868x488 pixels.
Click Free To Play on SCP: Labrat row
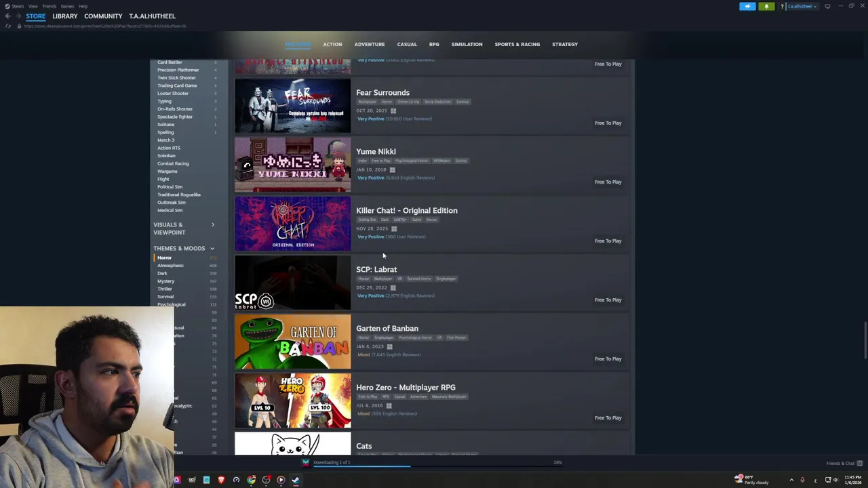click(608, 300)
